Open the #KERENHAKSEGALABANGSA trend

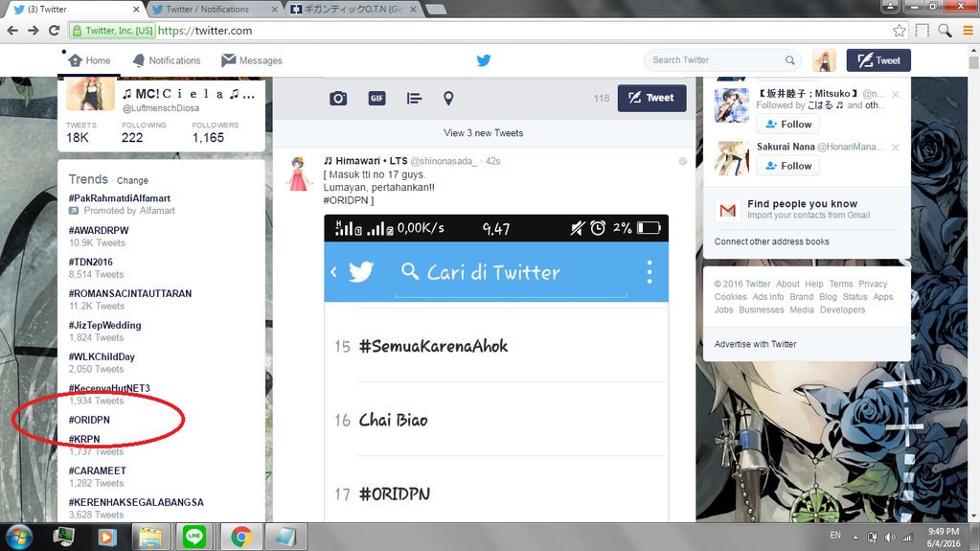pos(136,502)
